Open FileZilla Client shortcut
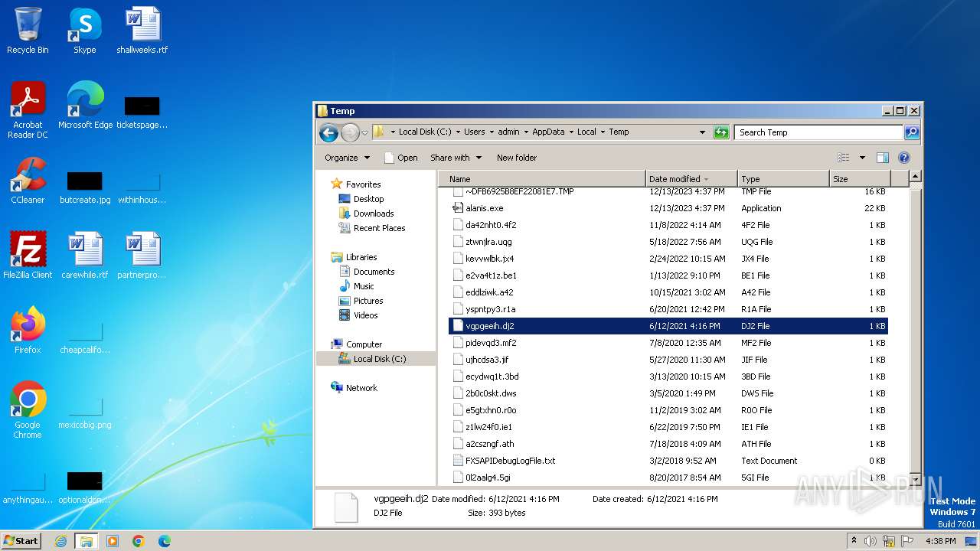980x551 pixels. pyautogui.click(x=28, y=256)
